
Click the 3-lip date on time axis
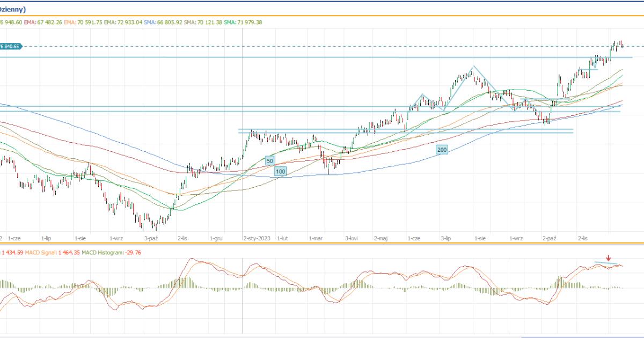tap(447, 237)
